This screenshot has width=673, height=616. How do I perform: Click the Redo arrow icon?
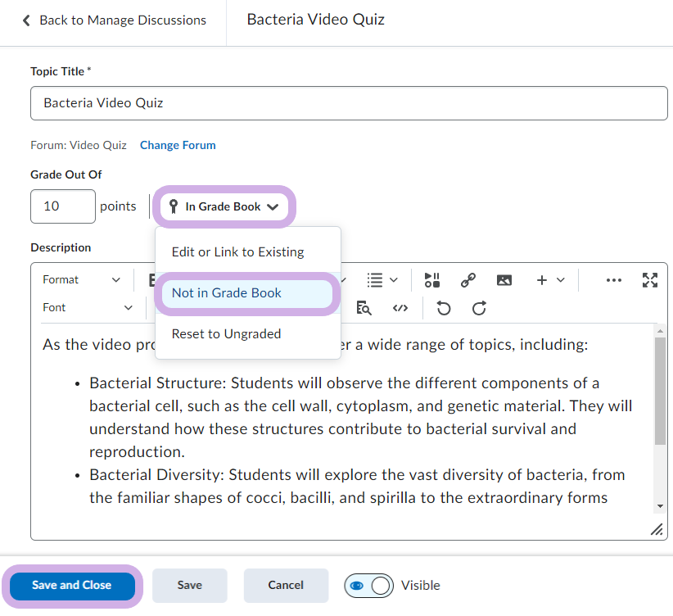click(480, 308)
